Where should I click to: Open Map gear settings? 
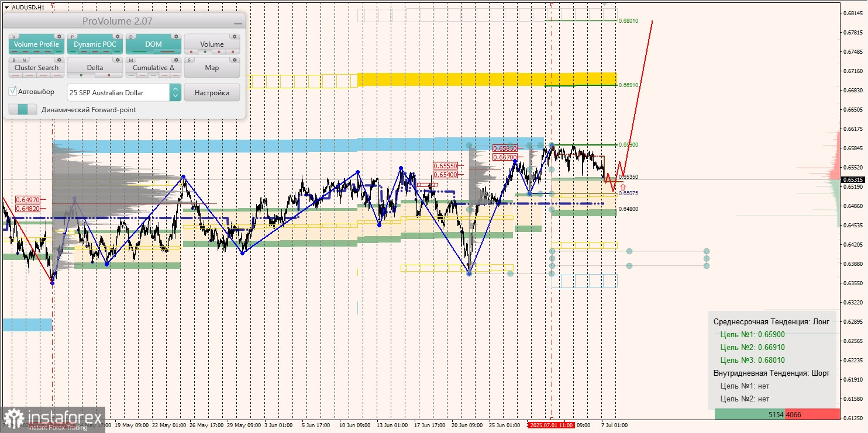point(235,60)
